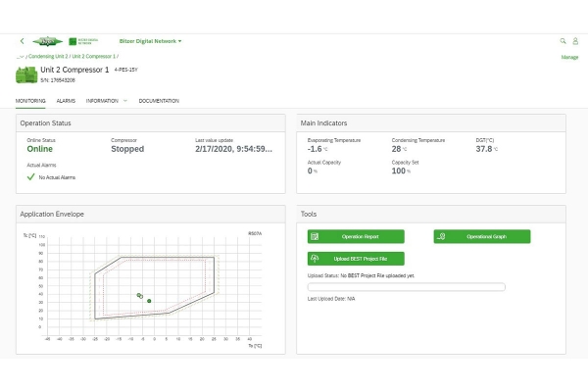
Task: Click the Actual Capacity value 0
Action: pyautogui.click(x=310, y=171)
